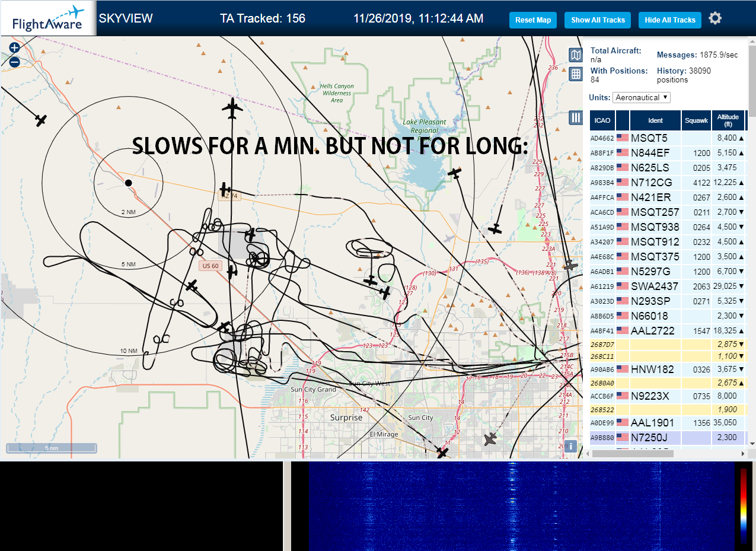The height and width of the screenshot is (551, 756).
Task: Click the site position black dot marker
Action: (x=128, y=183)
